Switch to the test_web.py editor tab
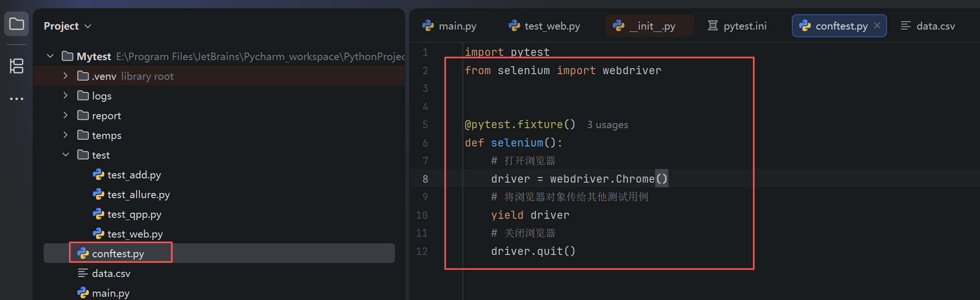The image size is (980, 300). [x=544, y=26]
